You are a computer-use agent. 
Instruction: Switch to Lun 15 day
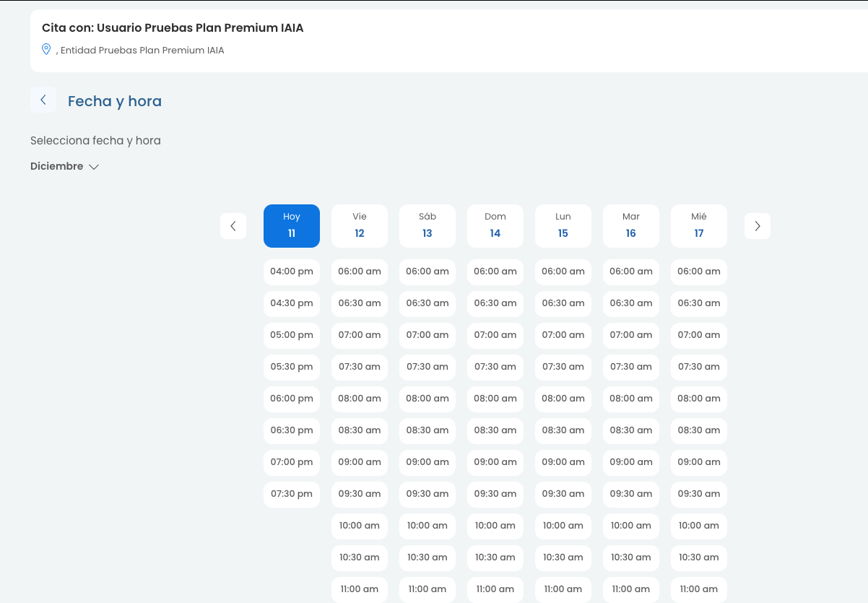tap(563, 225)
